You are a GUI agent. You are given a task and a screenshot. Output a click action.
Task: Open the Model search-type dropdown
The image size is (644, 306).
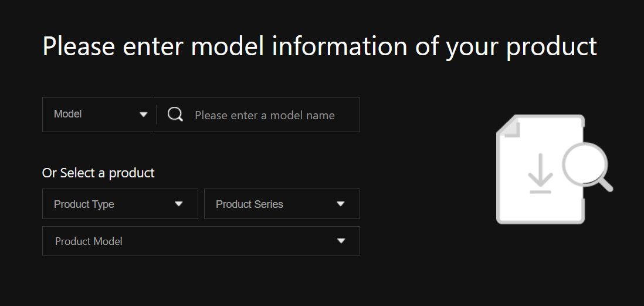99,115
